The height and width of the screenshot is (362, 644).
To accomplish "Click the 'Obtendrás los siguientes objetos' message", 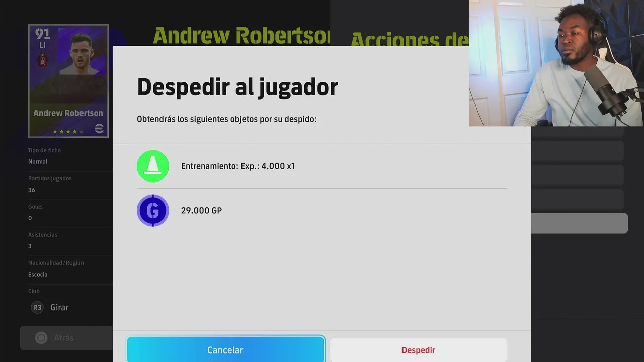I will tap(227, 119).
